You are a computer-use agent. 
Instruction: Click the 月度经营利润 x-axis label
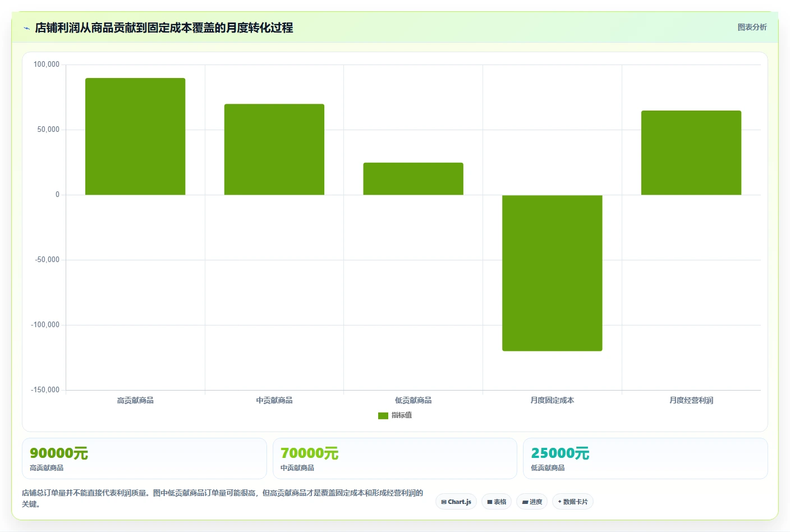(x=691, y=400)
